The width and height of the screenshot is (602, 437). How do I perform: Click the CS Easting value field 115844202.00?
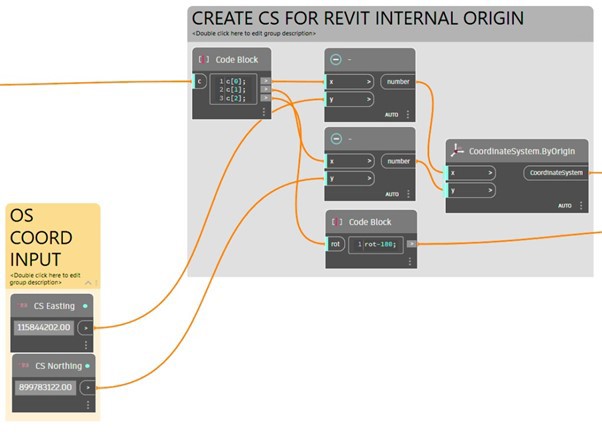pyautogui.click(x=44, y=328)
